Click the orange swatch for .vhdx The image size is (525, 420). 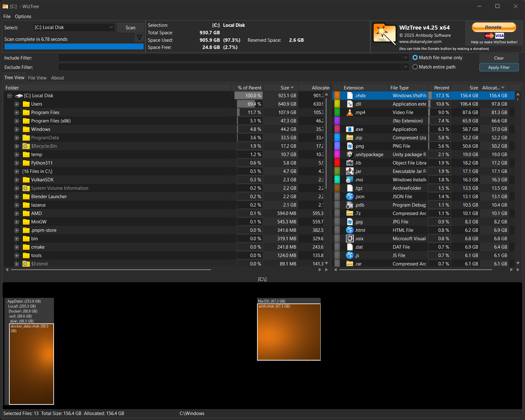[337, 96]
